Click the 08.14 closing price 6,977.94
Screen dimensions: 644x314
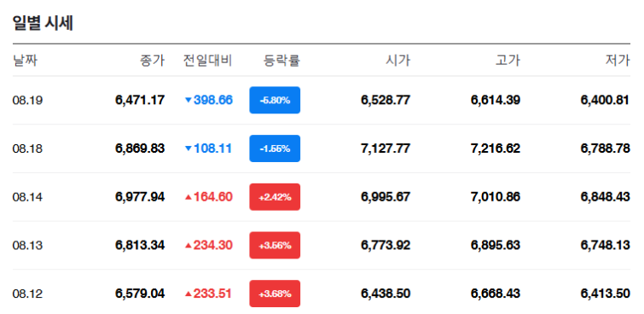(x=140, y=197)
